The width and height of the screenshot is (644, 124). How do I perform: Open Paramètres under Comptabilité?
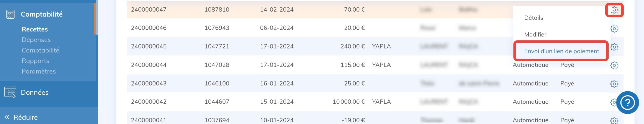pos(38,71)
